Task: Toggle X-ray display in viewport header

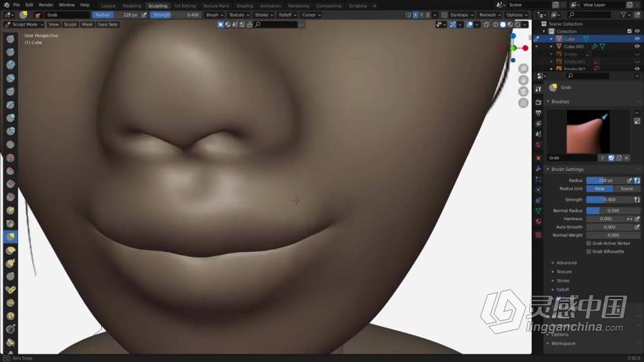Action: (x=486, y=25)
